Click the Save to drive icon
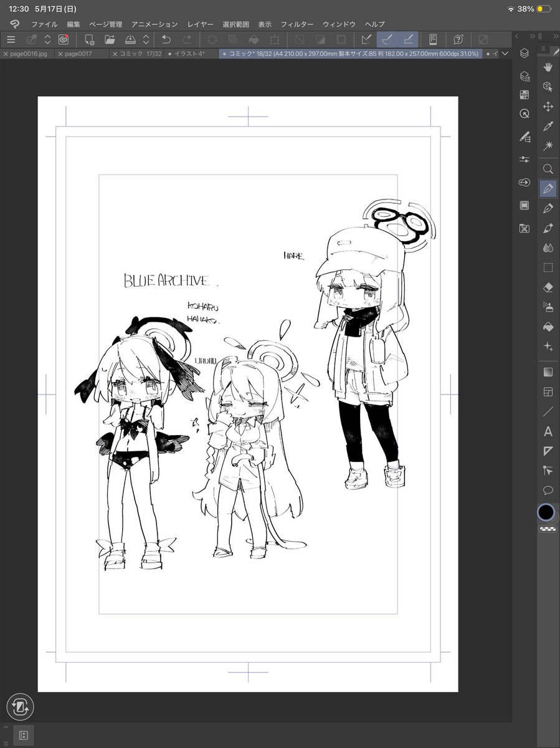This screenshot has width=560, height=748. pyautogui.click(x=131, y=39)
